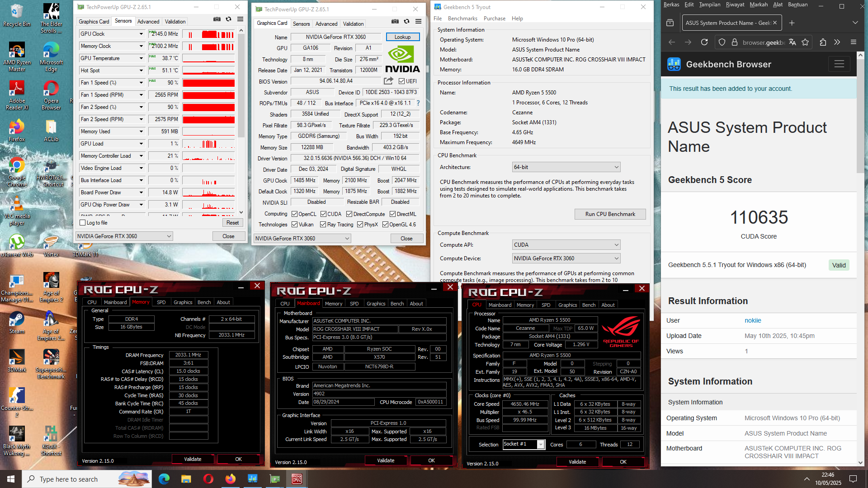Click the PCIe bus interface question mark
Screen dimensions: 868x488
click(418, 103)
